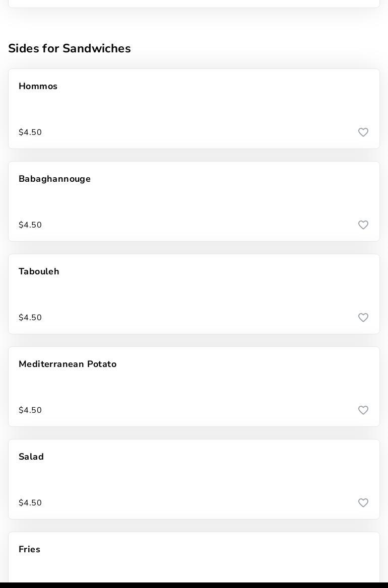This screenshot has height=588, width=388.
Task: Click heart icon for Babaghannouge
Action: 363,225
